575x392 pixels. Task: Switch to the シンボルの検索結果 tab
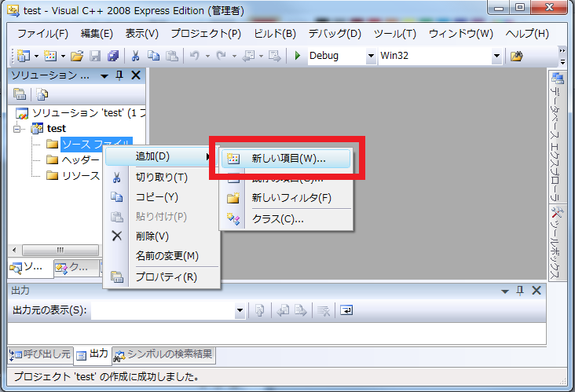(163, 354)
